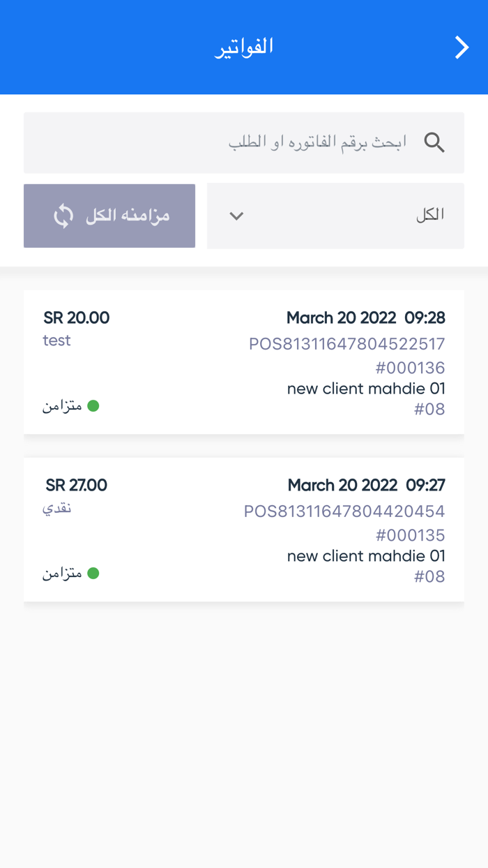Click green sync dot on the SR 20.00 invoice

click(x=93, y=405)
